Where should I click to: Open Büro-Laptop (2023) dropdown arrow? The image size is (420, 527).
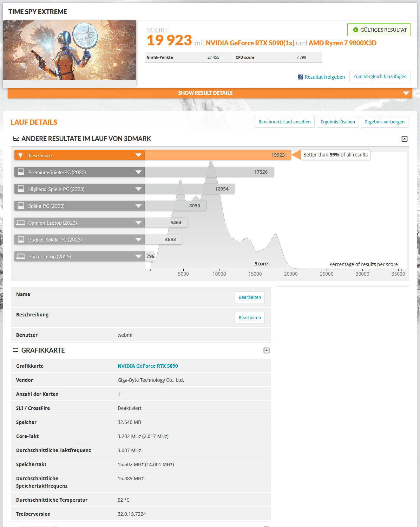click(138, 256)
